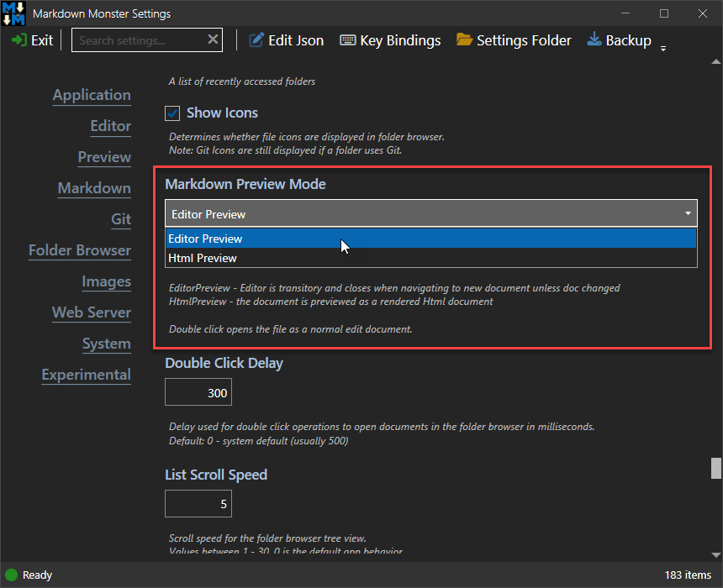This screenshot has height=588, width=723.
Task: Click the vertical scrollbar thumb
Action: [715, 468]
